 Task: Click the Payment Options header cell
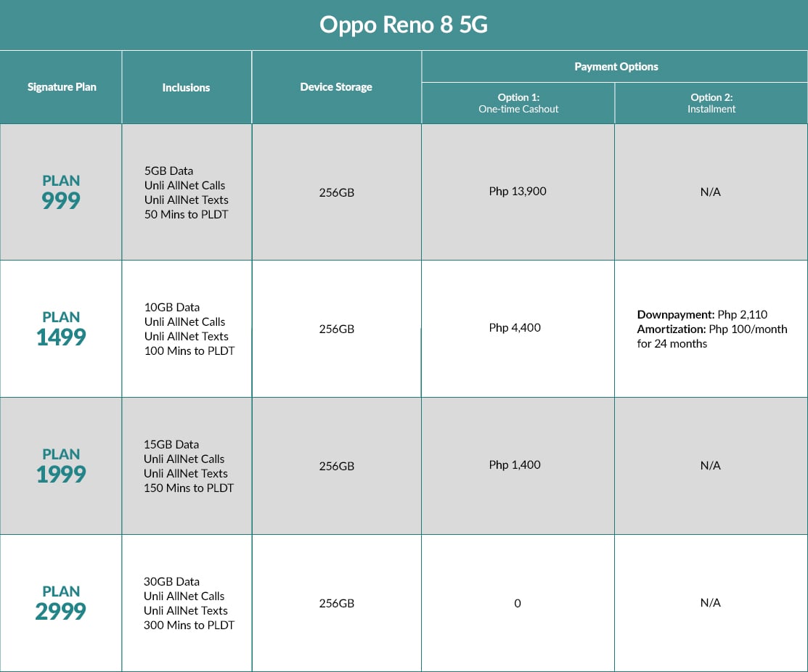coord(615,66)
